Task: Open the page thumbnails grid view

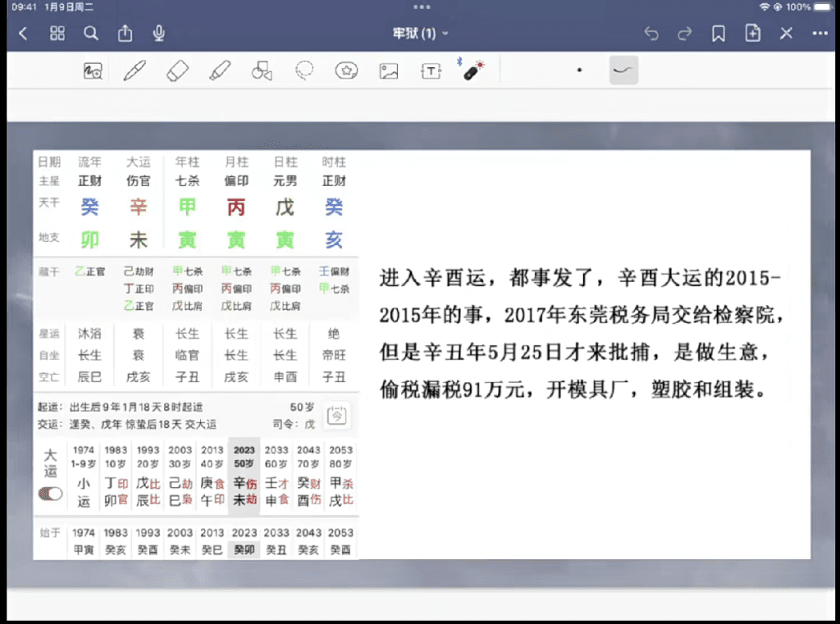Action: tap(57, 34)
